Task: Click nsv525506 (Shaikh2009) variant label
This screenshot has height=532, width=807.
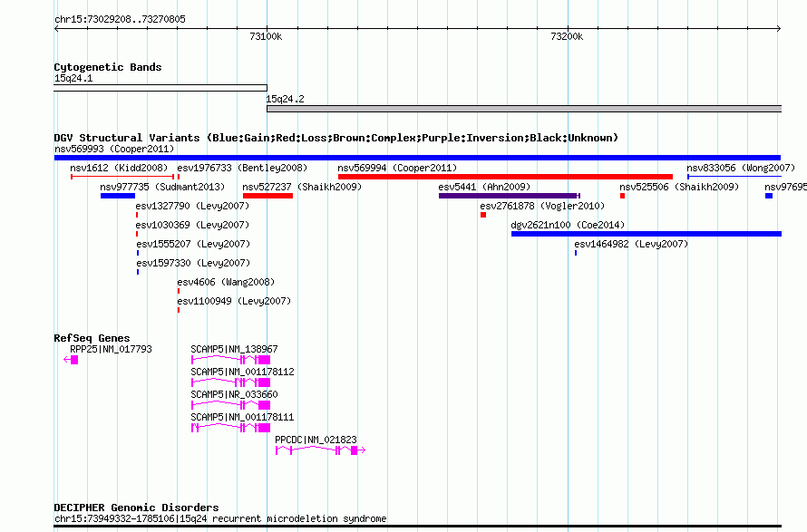Action: point(679,187)
